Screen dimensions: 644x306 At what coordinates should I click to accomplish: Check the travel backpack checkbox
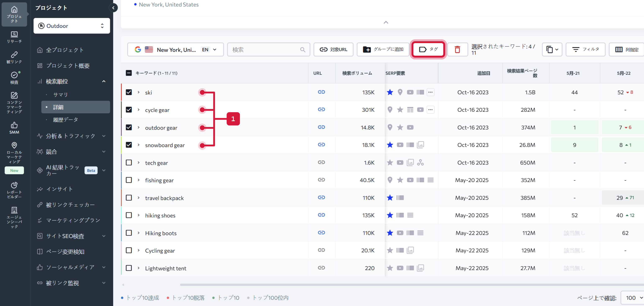129,197
